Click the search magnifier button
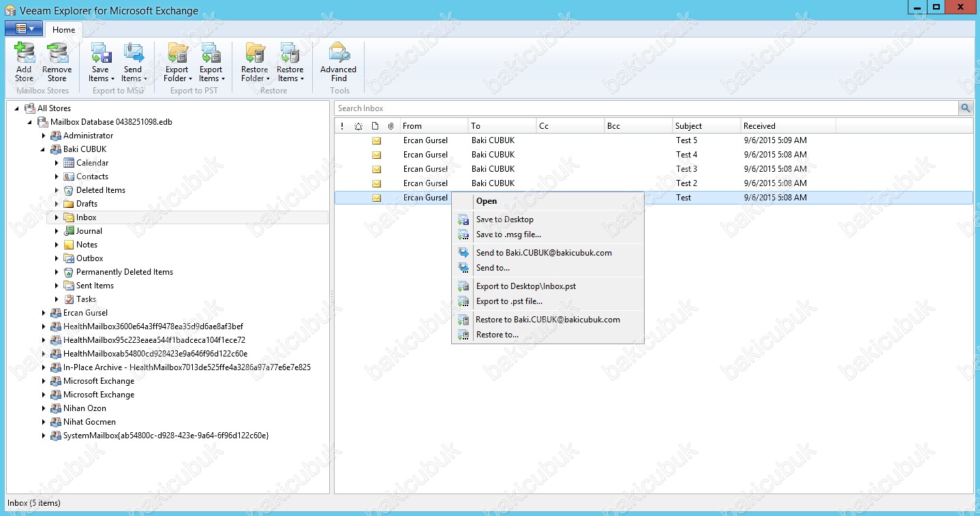This screenshot has height=516, width=980. pos(966,108)
